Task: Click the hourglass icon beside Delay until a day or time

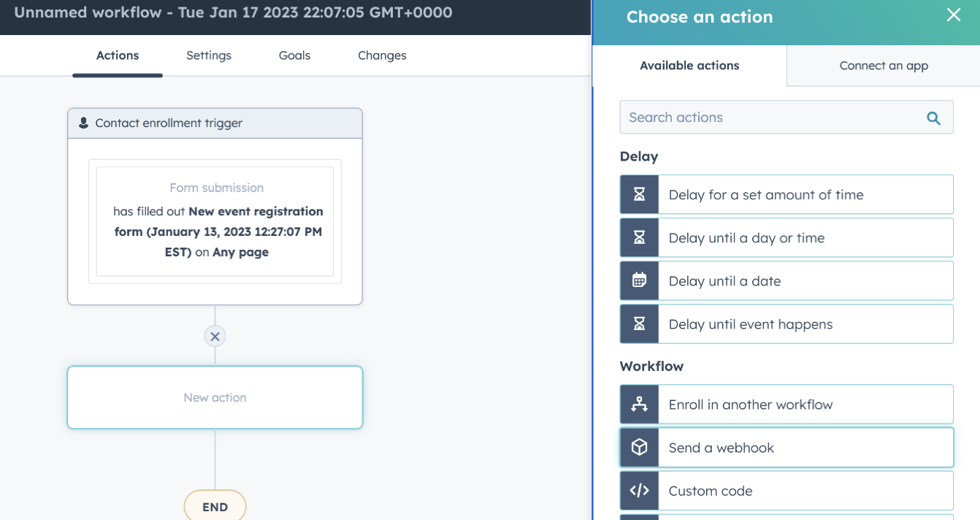Action: coord(640,237)
